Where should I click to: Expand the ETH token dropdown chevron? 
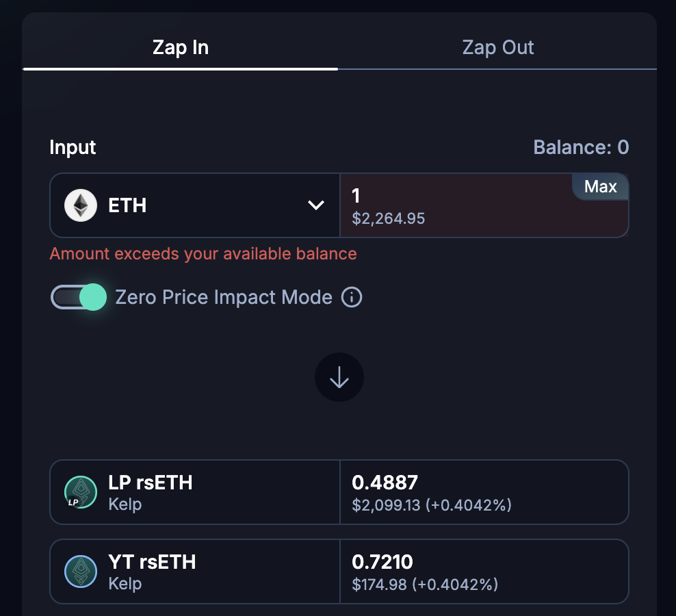click(315, 205)
